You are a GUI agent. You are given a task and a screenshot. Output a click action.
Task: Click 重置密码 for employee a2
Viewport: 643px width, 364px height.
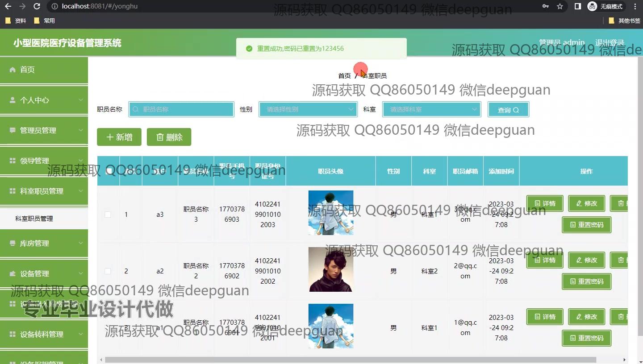pos(586,281)
